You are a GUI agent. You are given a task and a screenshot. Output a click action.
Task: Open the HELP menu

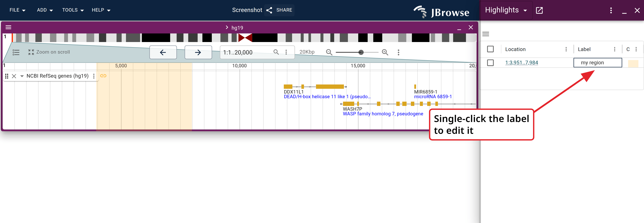point(101,10)
